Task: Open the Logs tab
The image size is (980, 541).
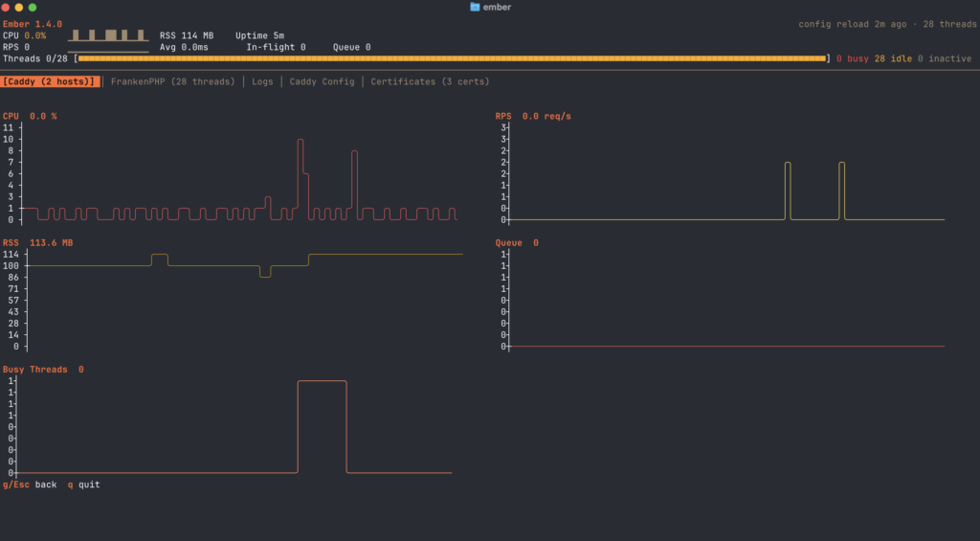Action: point(262,81)
